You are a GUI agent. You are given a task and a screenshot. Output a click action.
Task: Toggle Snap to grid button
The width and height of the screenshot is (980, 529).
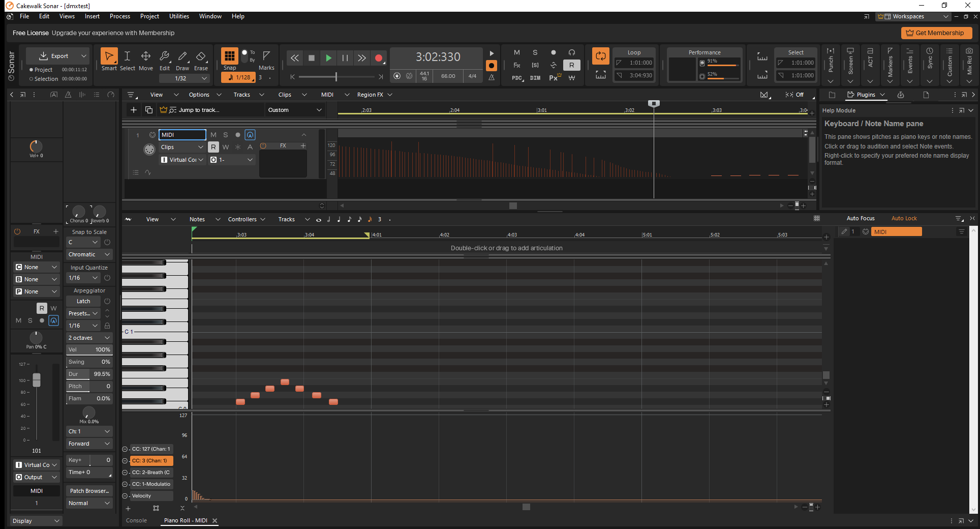(230, 56)
